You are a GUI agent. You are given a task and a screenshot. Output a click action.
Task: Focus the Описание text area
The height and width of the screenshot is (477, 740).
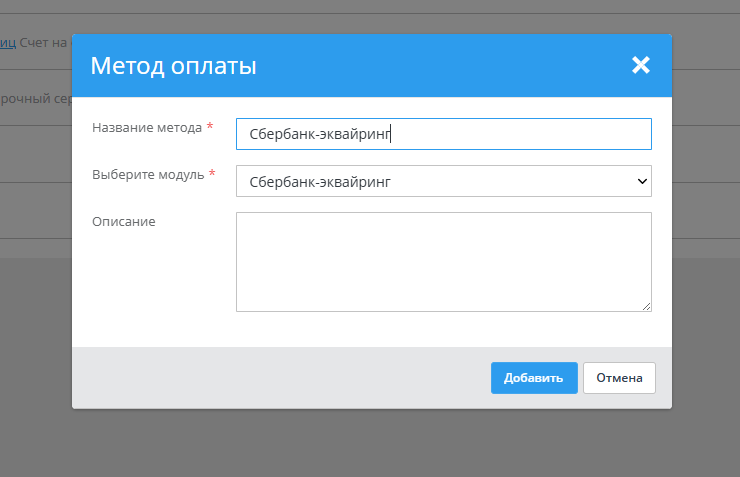click(x=443, y=261)
